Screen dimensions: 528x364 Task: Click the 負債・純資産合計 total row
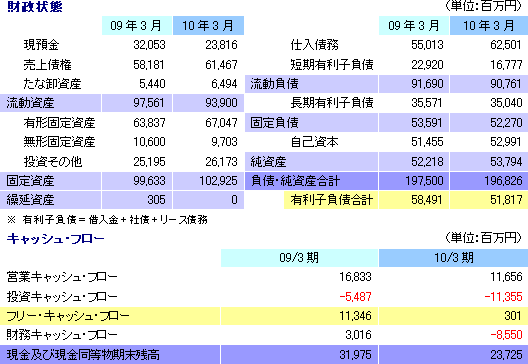pyautogui.click(x=387, y=181)
